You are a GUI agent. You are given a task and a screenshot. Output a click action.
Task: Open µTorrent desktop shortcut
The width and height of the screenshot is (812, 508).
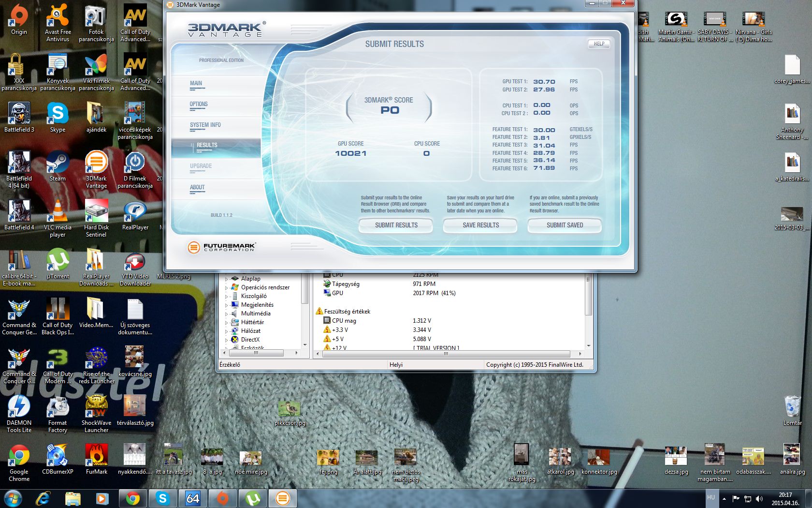click(x=58, y=264)
